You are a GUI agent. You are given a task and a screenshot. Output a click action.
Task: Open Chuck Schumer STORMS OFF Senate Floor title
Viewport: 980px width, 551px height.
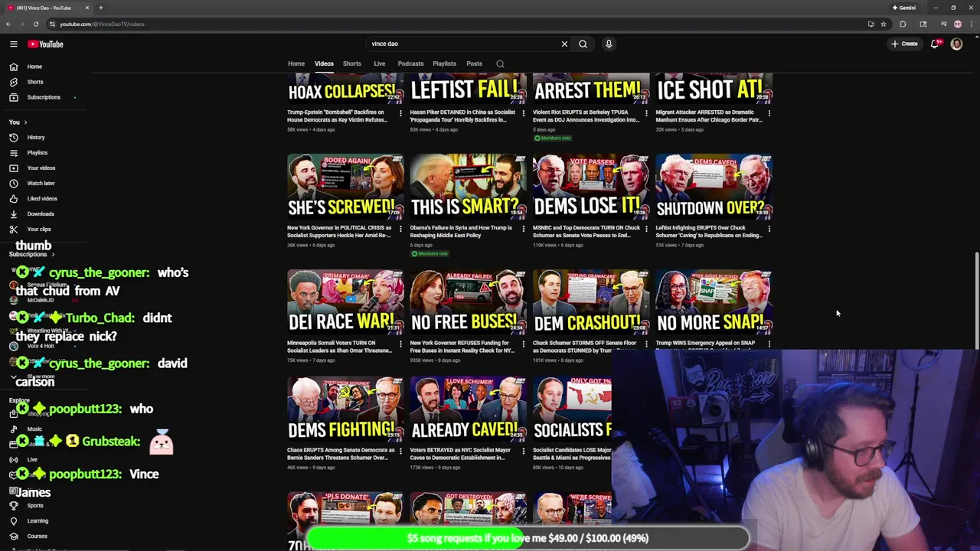[586, 346]
